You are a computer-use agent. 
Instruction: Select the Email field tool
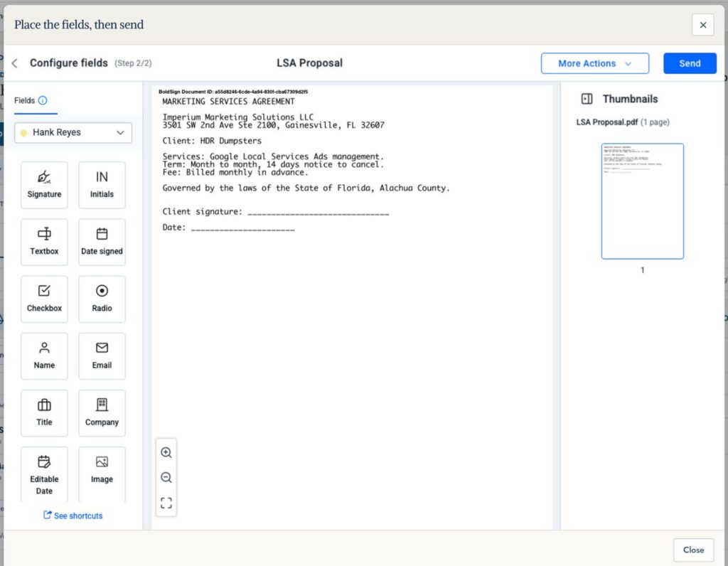coord(102,356)
